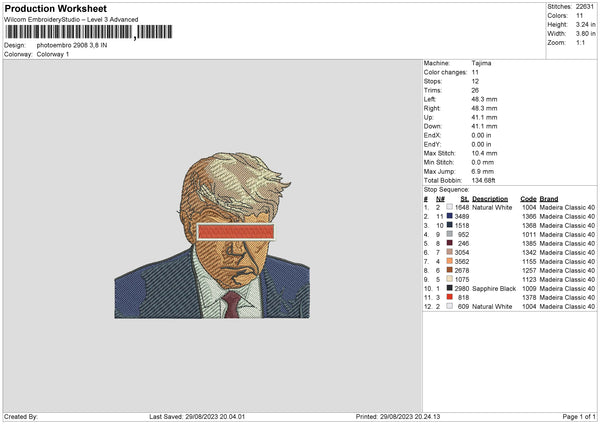Select thread code 1342 in stop 6
The height and width of the screenshot is (424, 600).
529,253
